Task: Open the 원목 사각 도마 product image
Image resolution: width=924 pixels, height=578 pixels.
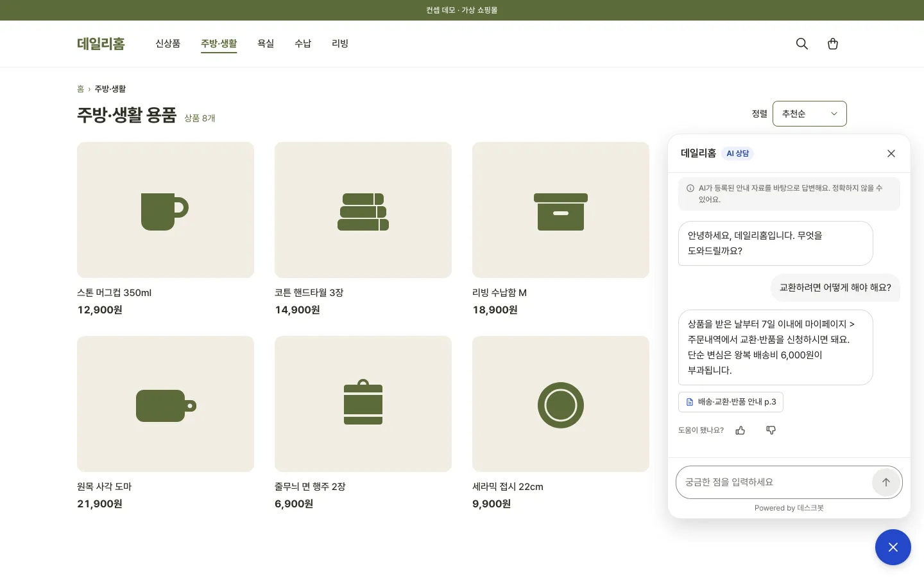Action: click(x=166, y=404)
